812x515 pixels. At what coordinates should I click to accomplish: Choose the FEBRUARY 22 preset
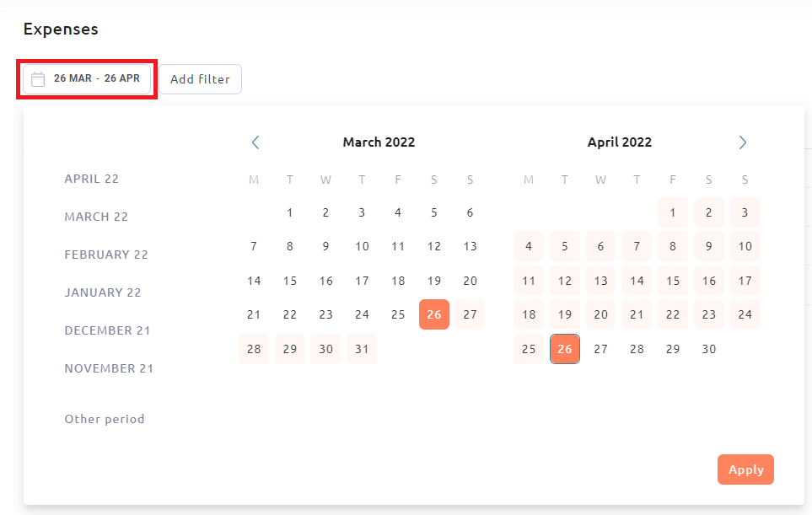pyautogui.click(x=106, y=255)
